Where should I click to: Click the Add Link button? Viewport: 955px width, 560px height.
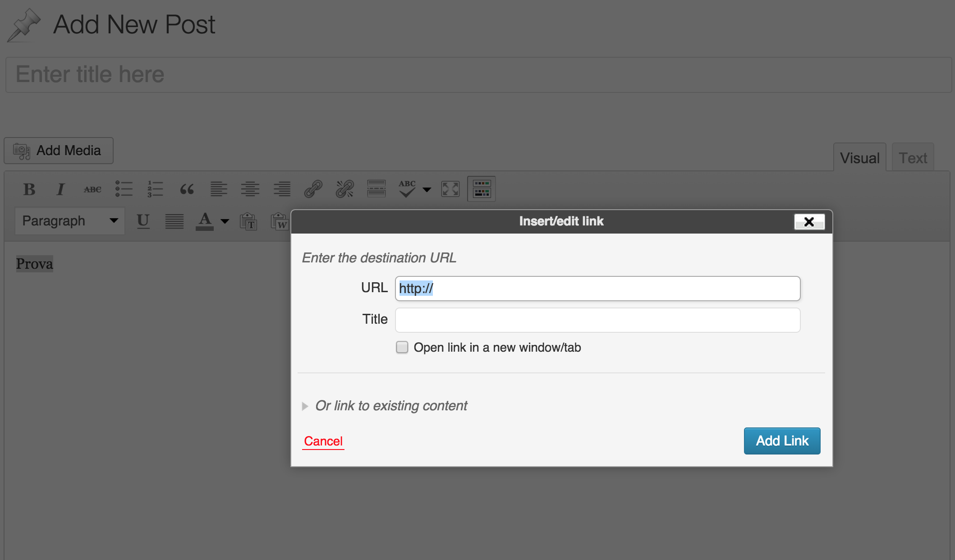(x=782, y=441)
